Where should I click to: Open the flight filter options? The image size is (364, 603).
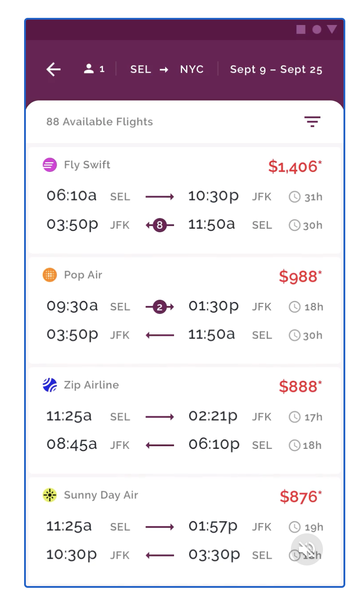(x=312, y=121)
